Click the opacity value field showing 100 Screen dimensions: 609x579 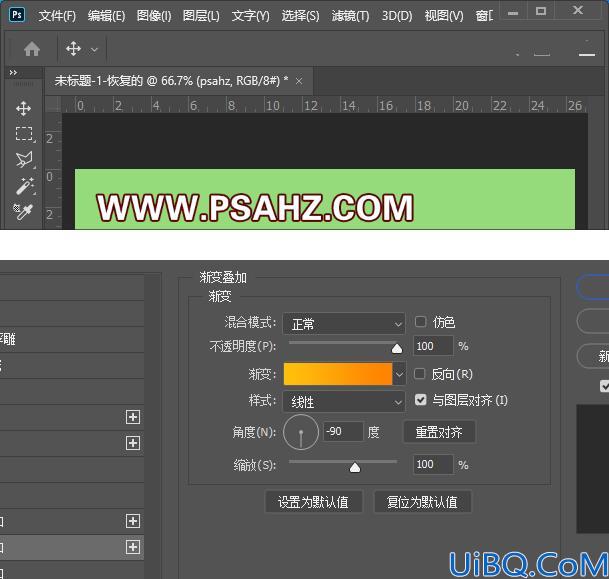(x=433, y=346)
